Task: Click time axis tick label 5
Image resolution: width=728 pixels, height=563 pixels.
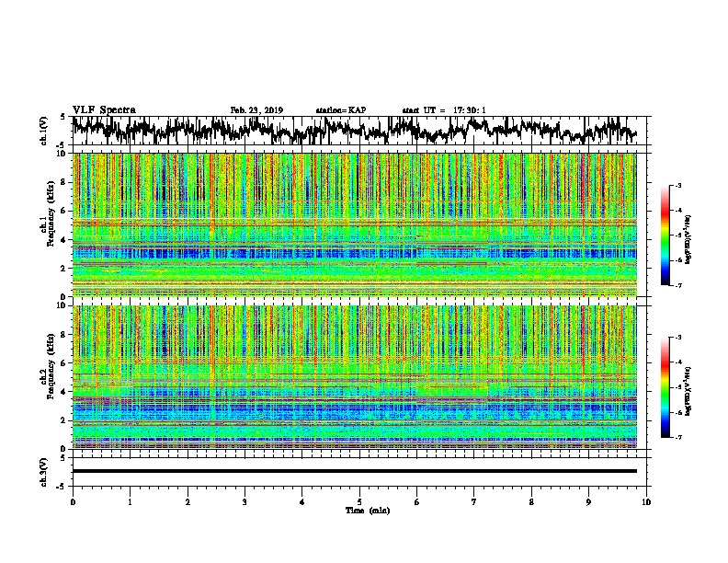Action: pyautogui.click(x=359, y=502)
